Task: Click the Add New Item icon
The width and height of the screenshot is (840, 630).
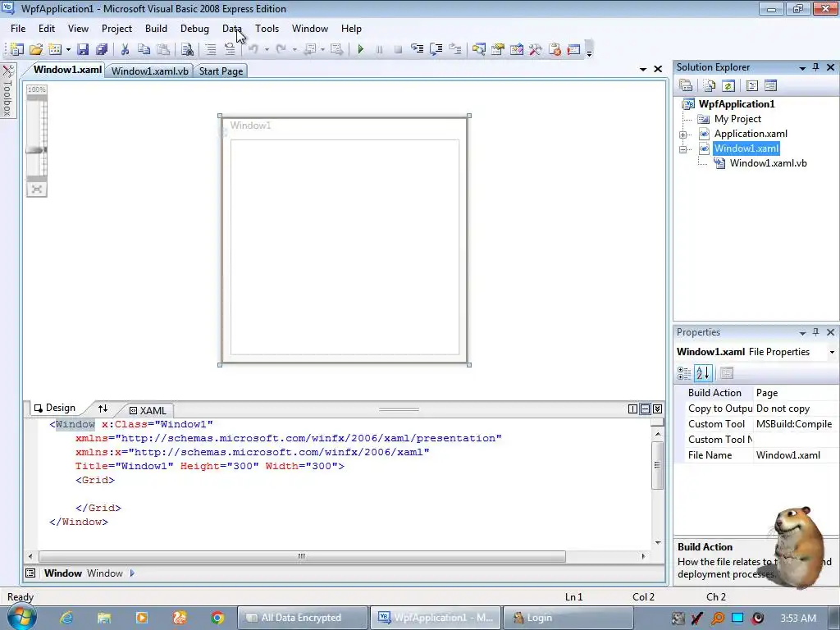Action: click(x=55, y=50)
